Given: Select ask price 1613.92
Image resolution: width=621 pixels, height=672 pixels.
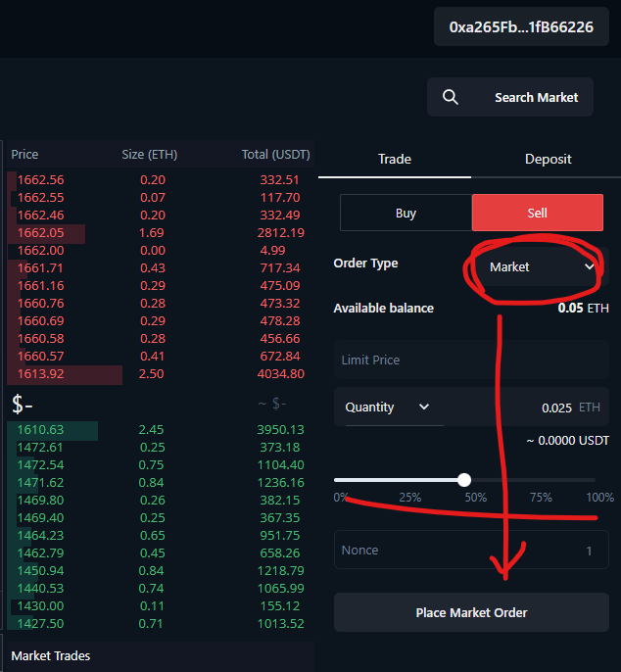Looking at the screenshot, I should (40, 374).
